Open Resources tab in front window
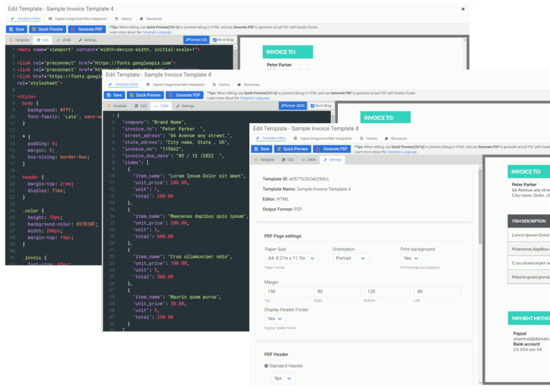The image size is (550, 392). tap(396, 139)
